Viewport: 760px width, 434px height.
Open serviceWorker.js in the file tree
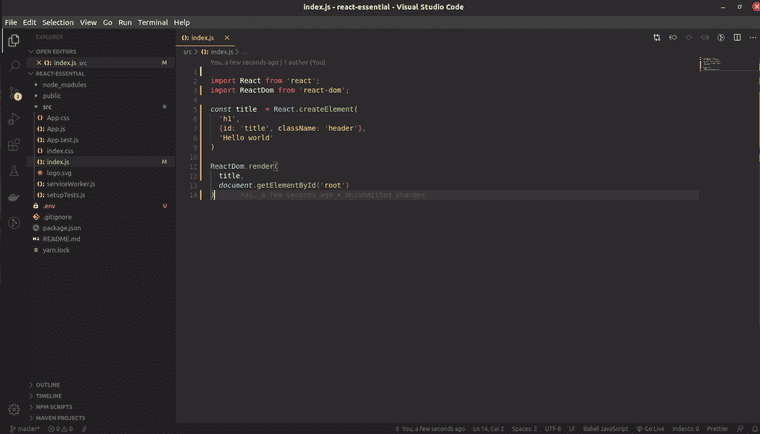[71, 184]
